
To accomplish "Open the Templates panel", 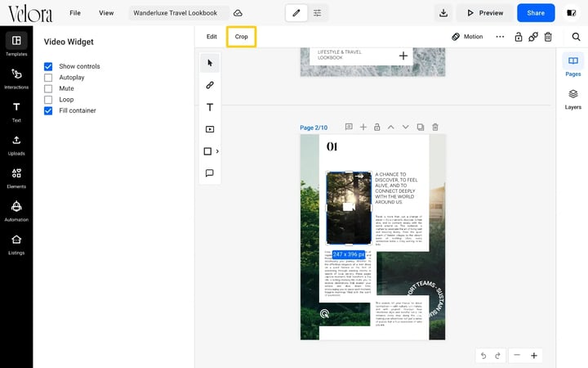I will pos(16,44).
